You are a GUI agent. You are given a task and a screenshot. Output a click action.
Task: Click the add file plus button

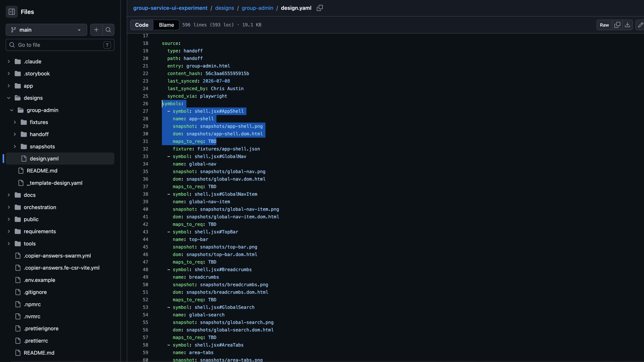[x=96, y=30]
